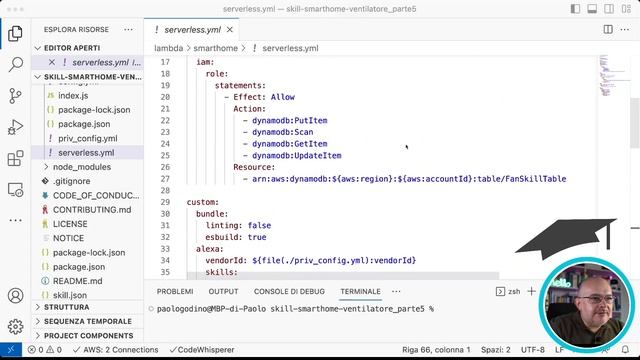640x360 pixels.
Task: Open CODE_OF_CONDUC... file
Action: [96, 196]
